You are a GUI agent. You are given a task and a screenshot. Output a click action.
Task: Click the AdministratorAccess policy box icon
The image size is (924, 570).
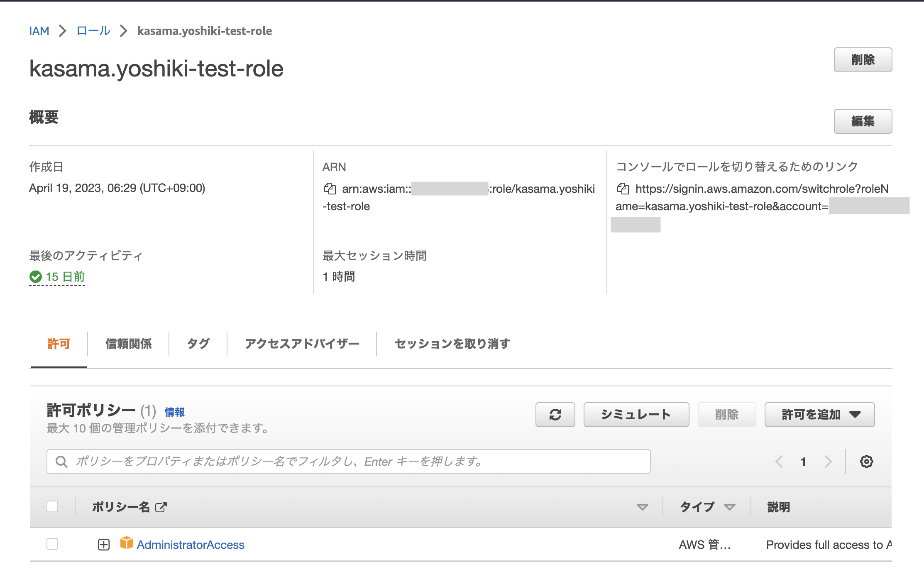click(x=126, y=543)
